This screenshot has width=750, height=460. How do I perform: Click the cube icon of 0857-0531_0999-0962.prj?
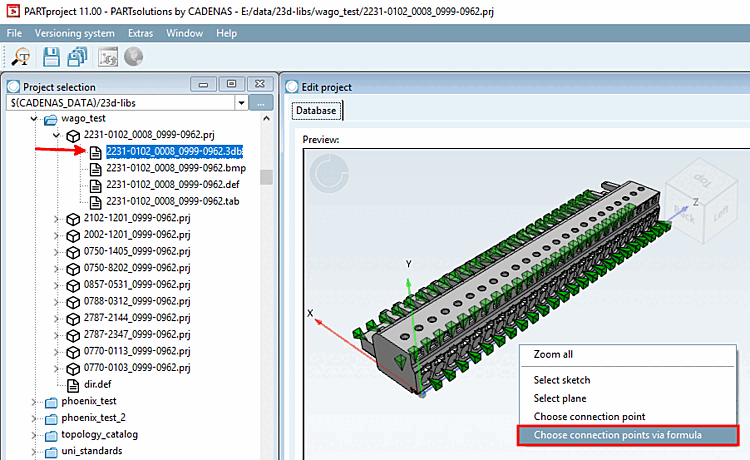73,286
